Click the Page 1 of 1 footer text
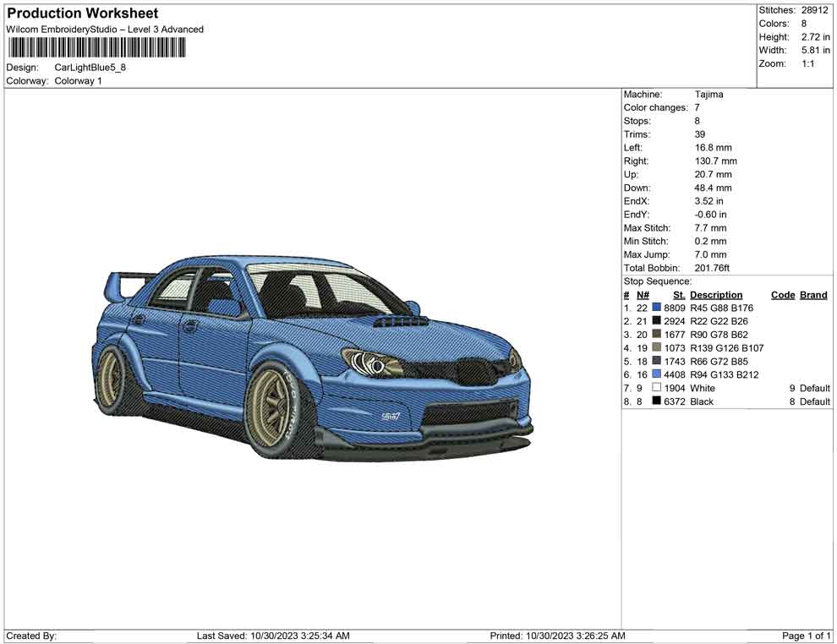837x644 pixels. [x=807, y=636]
